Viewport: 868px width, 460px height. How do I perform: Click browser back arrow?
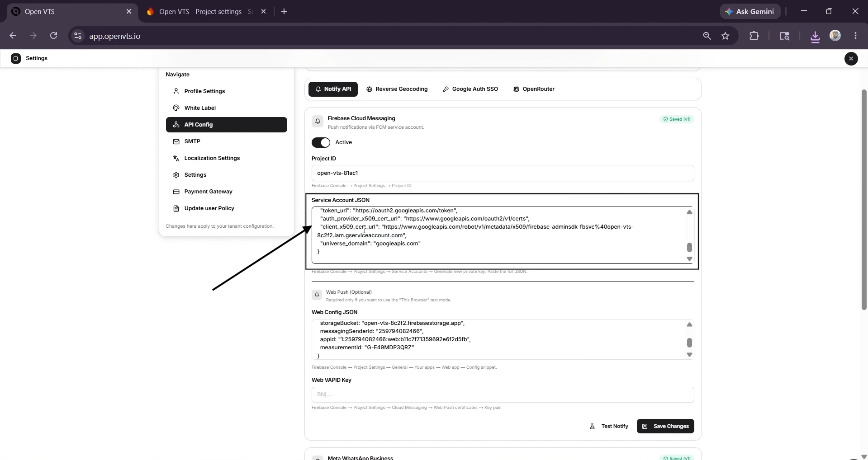(13, 36)
